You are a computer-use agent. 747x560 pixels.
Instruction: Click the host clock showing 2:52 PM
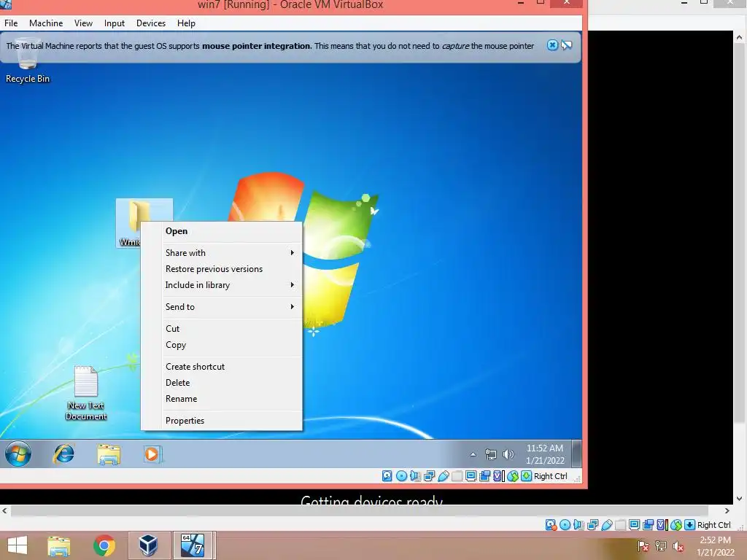[715, 546]
